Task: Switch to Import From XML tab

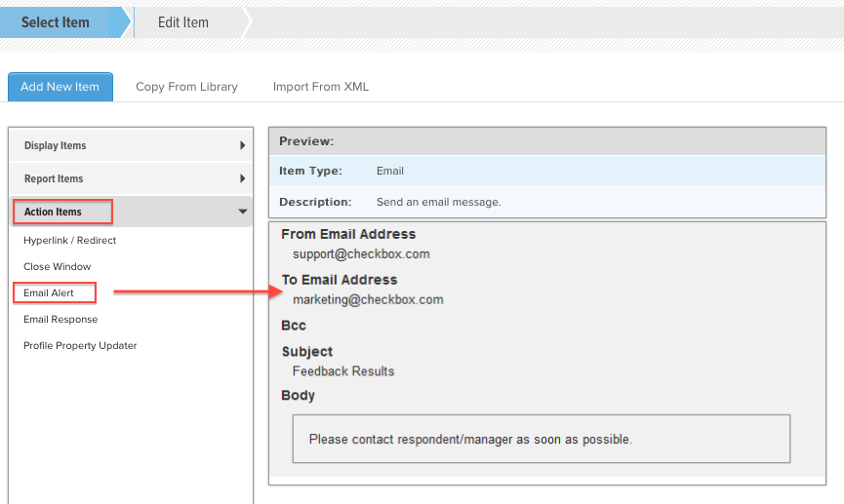Action: [321, 87]
